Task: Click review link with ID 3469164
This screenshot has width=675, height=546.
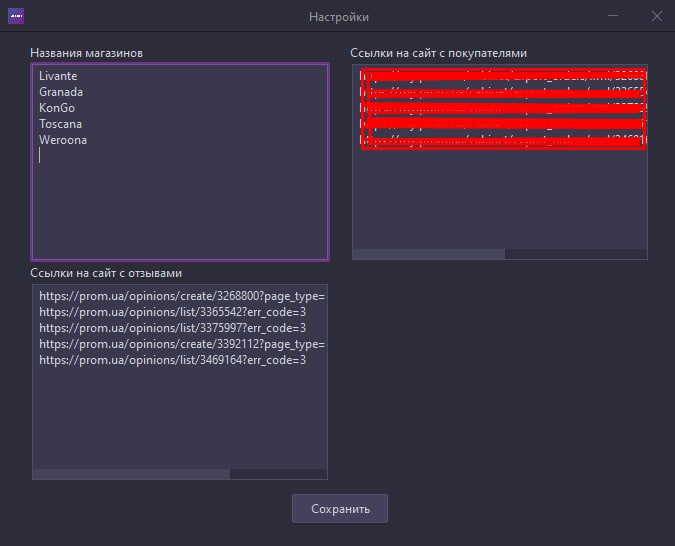Action: (173, 360)
